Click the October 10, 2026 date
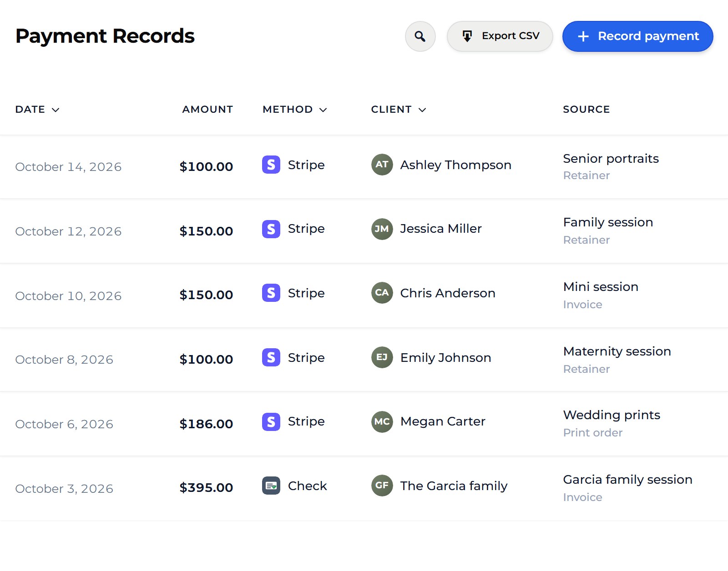 (68, 296)
